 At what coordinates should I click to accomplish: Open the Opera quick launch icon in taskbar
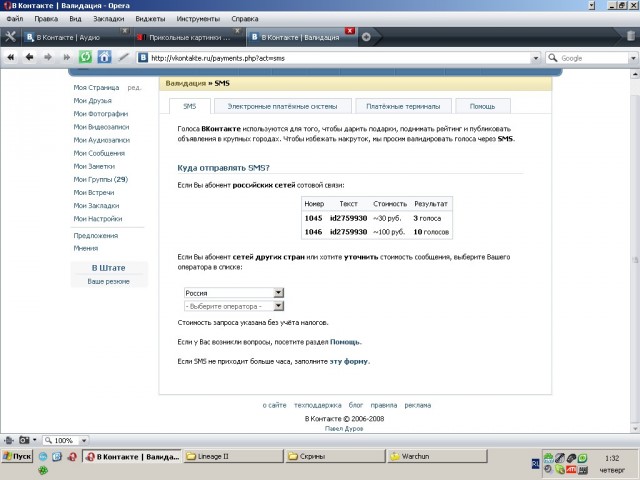72,457
